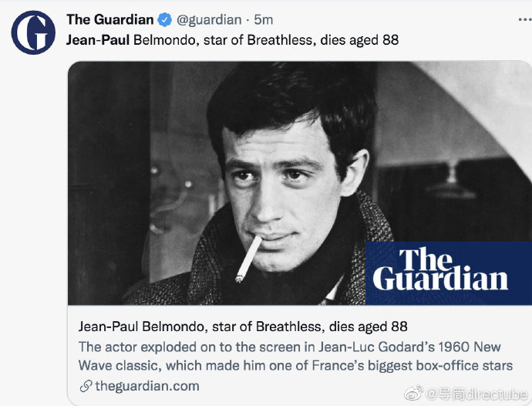Click the blue verified badge
This screenshot has width=532, height=406.
pyautogui.click(x=165, y=20)
